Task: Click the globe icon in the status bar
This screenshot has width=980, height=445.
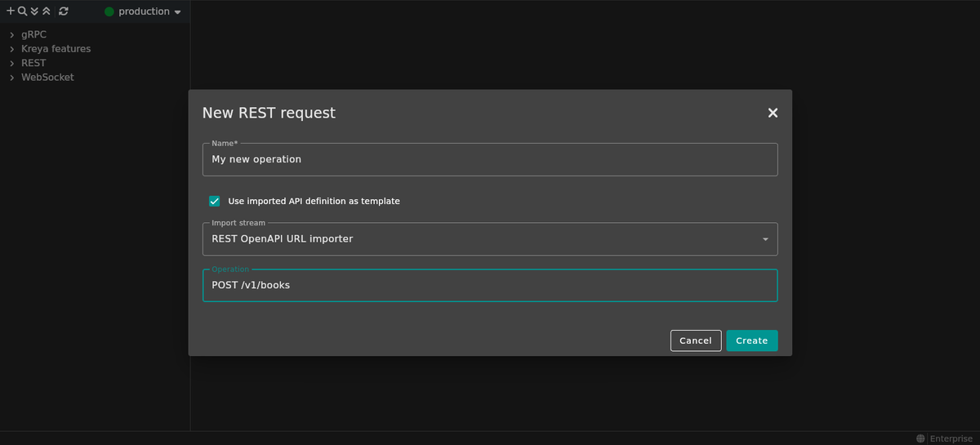Action: [x=921, y=438]
